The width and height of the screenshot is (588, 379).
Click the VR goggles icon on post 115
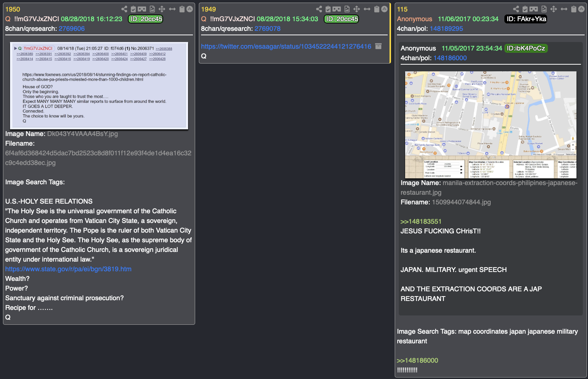pos(534,9)
